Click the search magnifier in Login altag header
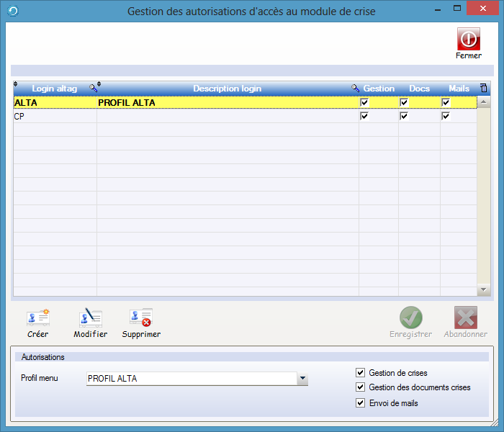This screenshot has width=504, height=432. click(x=93, y=89)
